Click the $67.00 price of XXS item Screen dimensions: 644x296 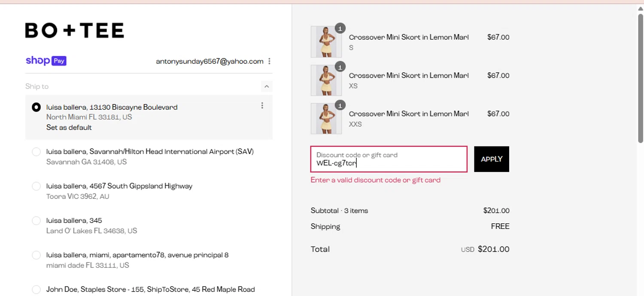(498, 114)
